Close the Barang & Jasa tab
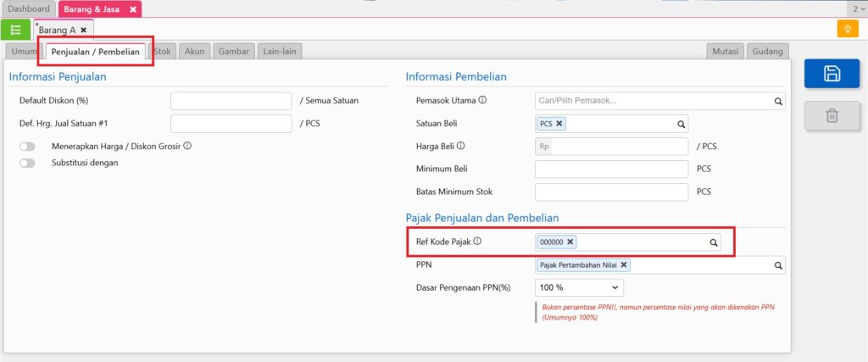The width and height of the screenshot is (868, 362). [133, 9]
